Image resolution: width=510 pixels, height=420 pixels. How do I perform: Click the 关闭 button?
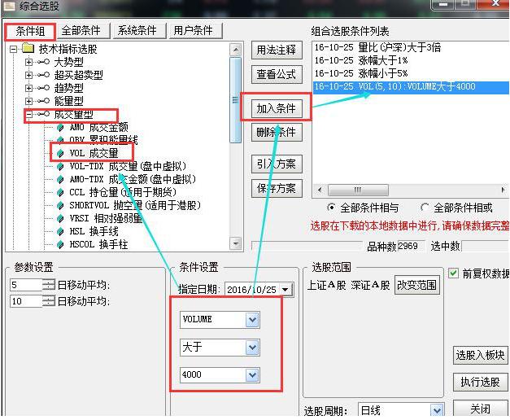point(481,409)
